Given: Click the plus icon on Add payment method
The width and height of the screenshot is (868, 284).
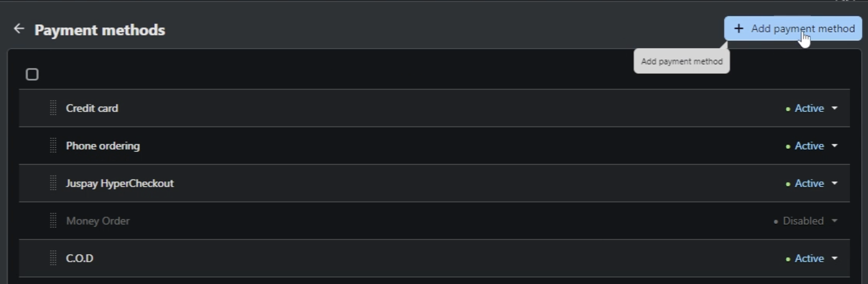Looking at the screenshot, I should (x=738, y=29).
